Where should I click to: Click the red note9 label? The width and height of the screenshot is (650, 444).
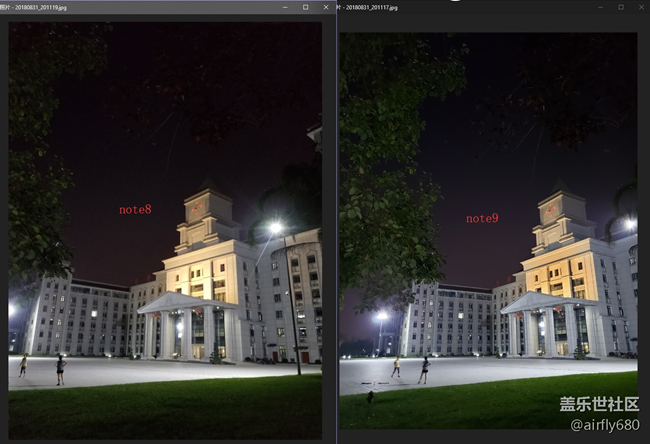coord(482,218)
